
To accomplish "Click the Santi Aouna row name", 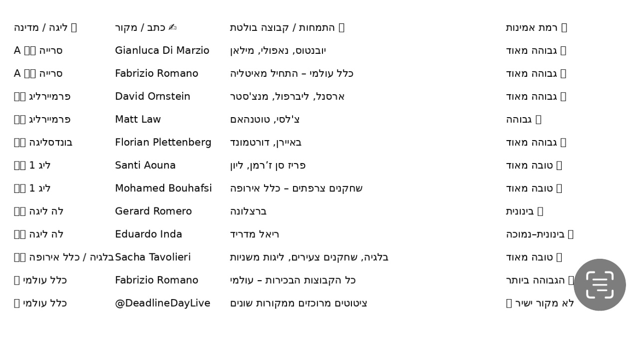I will pyautogui.click(x=145, y=165).
